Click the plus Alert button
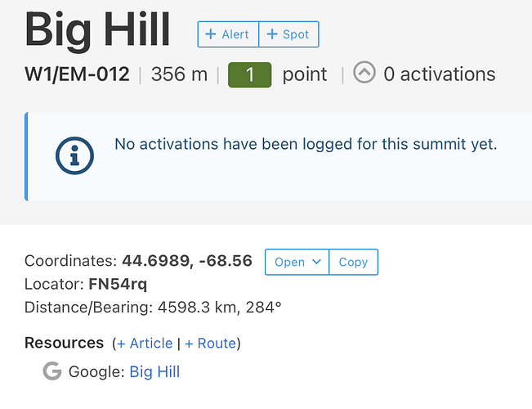The width and height of the screenshot is (532, 409). coord(228,34)
